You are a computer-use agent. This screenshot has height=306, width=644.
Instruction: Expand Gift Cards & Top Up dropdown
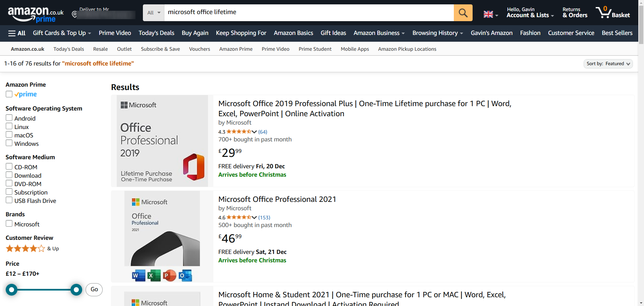click(x=62, y=33)
